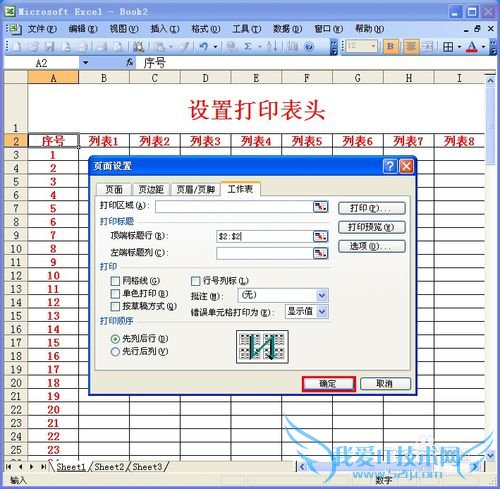Enable Row and column headings (行号列标) checkbox
Screen dimensions: 500x489
(196, 281)
